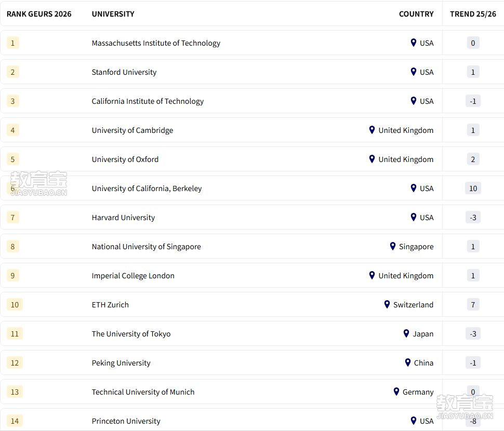Click the ETH Zurich university name
The width and height of the screenshot is (504, 431).
tap(110, 305)
